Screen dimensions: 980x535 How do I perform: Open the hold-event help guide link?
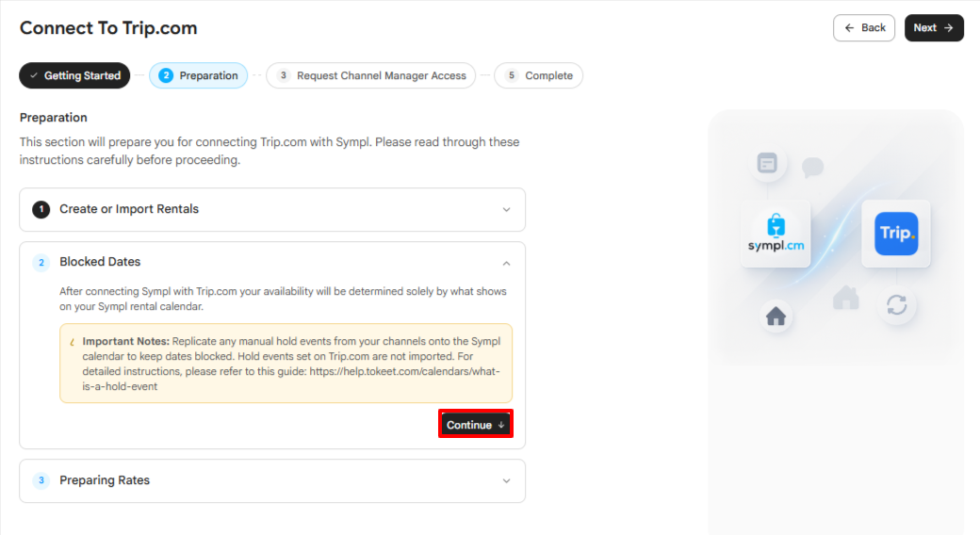pyautogui.click(x=290, y=379)
